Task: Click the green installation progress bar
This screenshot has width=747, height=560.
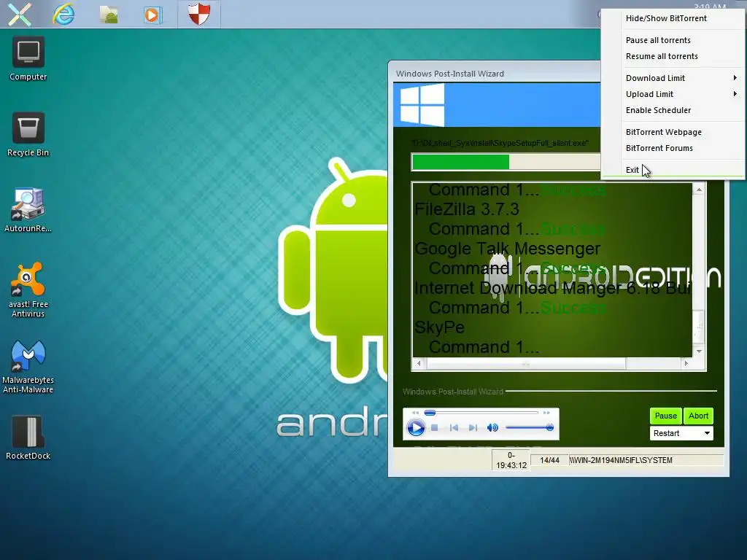Action: point(460,162)
